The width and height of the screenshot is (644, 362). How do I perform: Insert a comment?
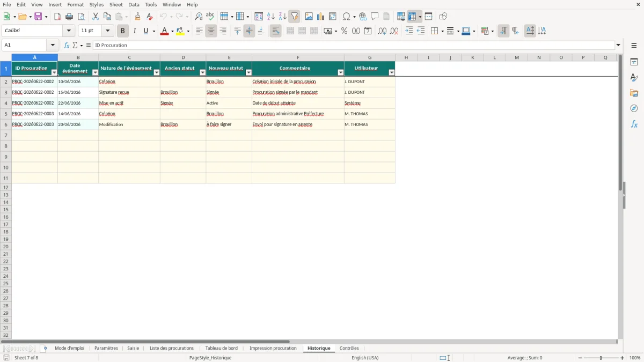pos(375,17)
